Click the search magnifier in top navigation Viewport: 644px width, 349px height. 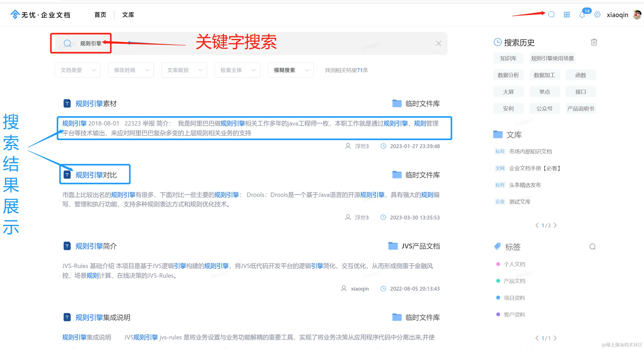(x=551, y=14)
